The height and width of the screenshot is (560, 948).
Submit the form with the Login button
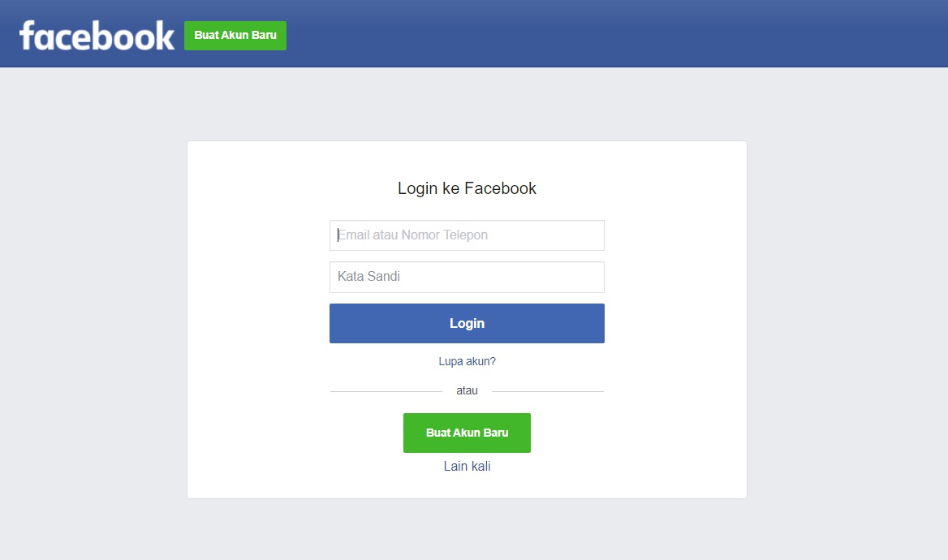point(467,324)
